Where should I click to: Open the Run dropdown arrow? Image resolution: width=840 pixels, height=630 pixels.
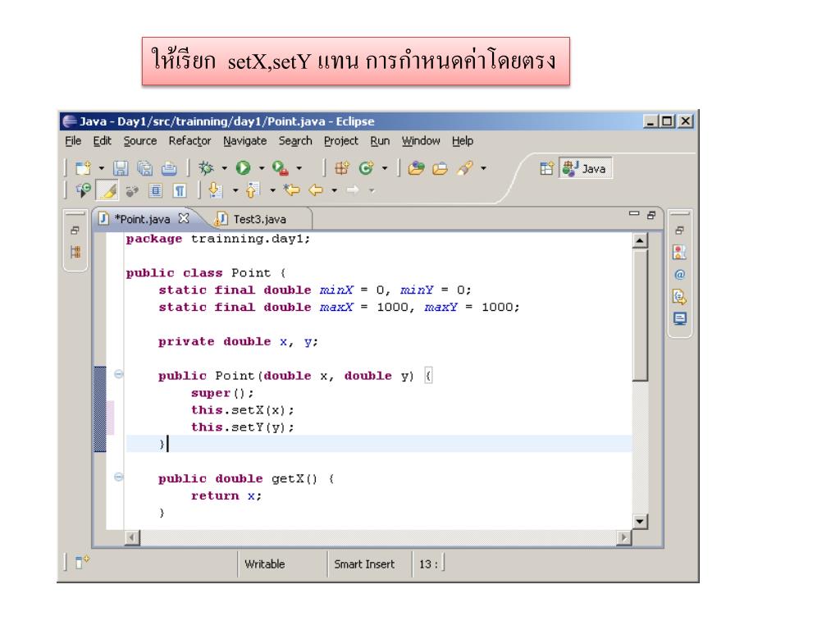tap(262, 168)
